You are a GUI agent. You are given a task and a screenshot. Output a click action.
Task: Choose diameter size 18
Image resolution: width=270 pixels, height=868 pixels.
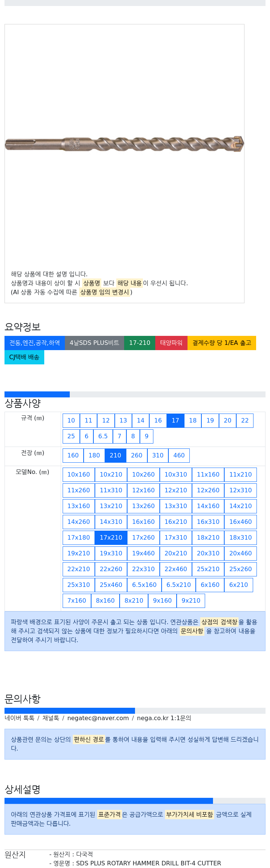[193, 421]
